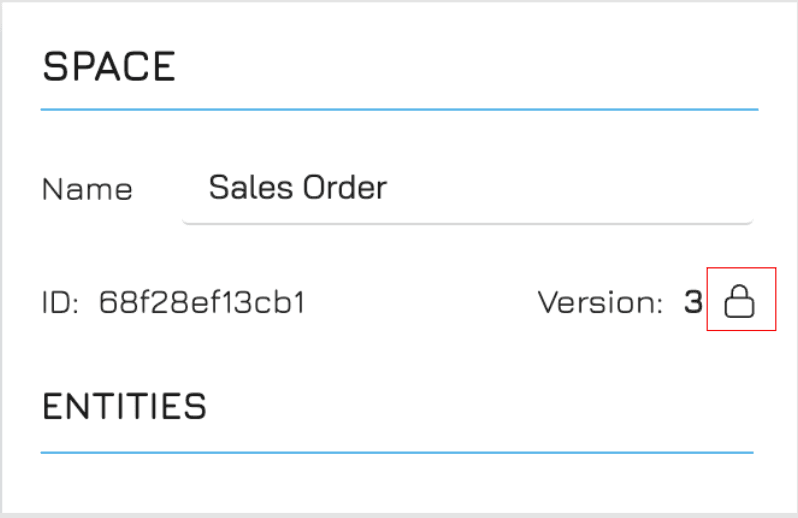This screenshot has height=518, width=798.
Task: Click bottom underline of Name field
Action: point(467,222)
